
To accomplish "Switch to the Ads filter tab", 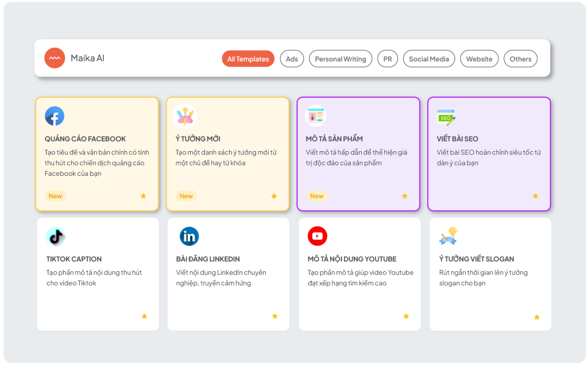I will (x=292, y=59).
